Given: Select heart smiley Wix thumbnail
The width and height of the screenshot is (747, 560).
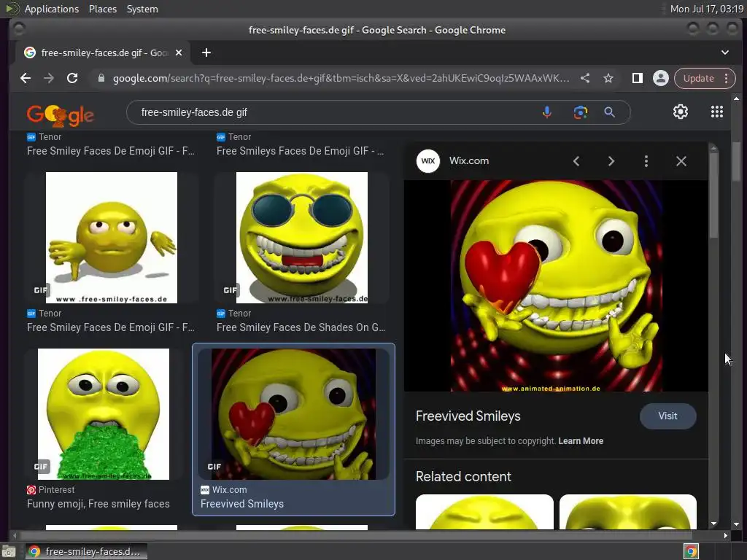Looking at the screenshot, I should [x=293, y=414].
